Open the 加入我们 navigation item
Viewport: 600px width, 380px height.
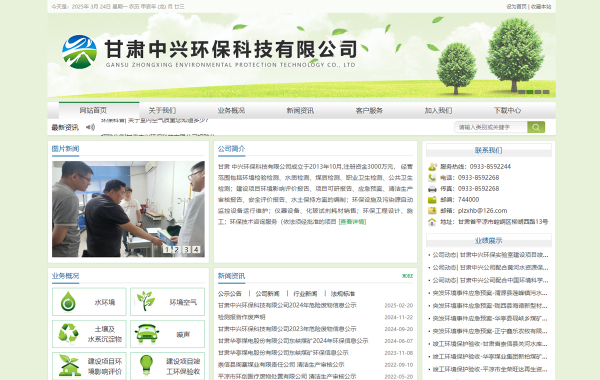tap(438, 111)
